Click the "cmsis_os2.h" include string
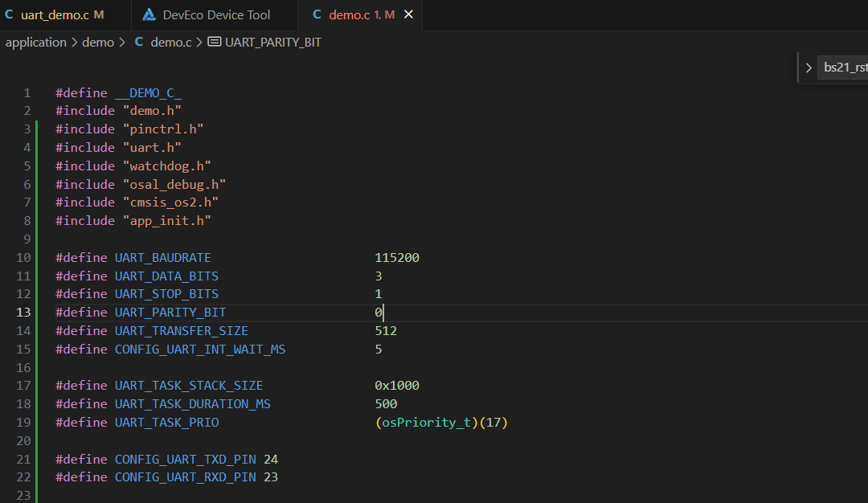868x503 pixels. coord(170,202)
